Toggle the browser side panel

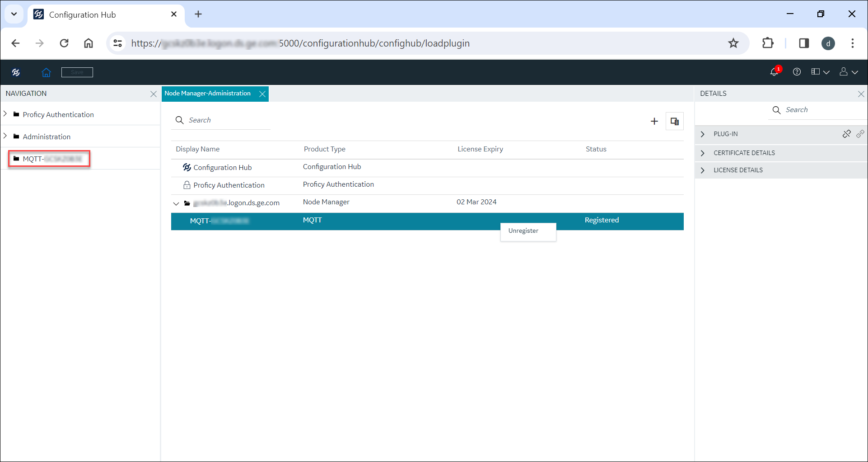[x=804, y=43]
